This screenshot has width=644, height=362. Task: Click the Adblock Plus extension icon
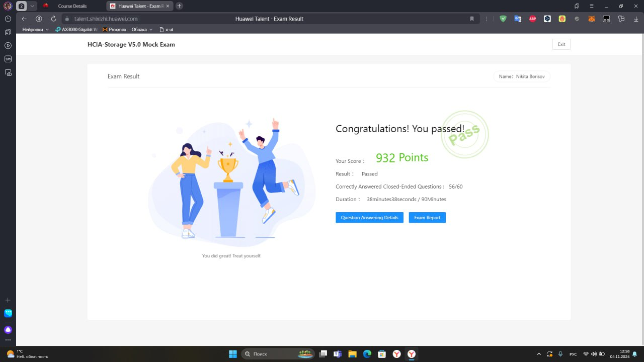coord(532,19)
